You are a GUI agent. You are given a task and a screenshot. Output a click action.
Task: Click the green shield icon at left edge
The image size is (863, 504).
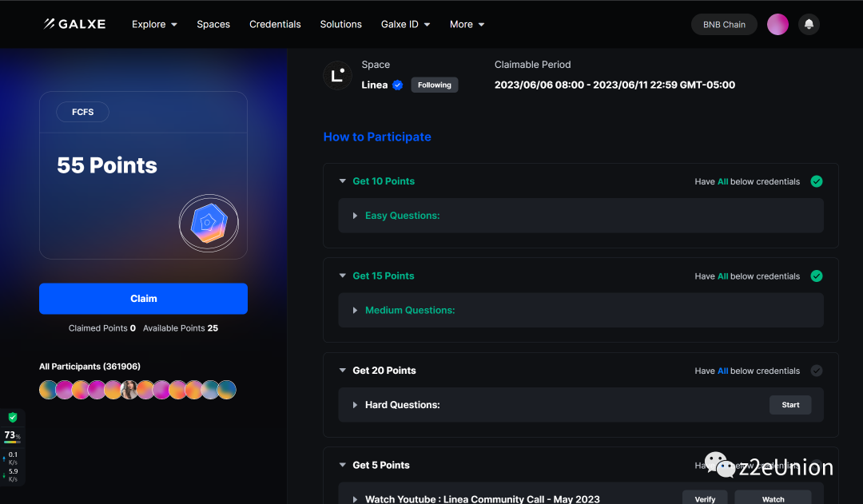(x=13, y=417)
